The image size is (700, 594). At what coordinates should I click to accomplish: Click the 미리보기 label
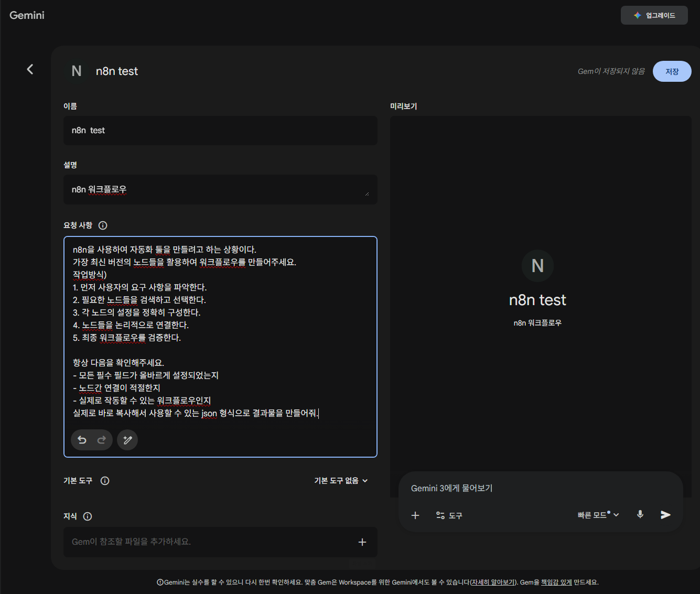403,106
